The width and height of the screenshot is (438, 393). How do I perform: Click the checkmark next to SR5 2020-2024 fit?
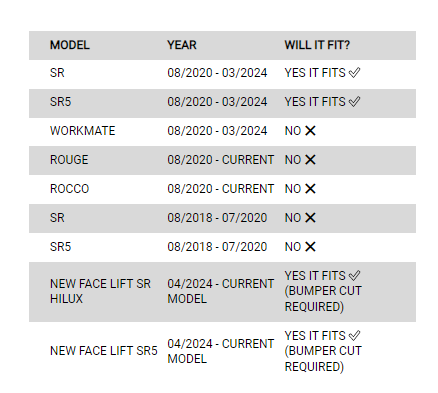pyautogui.click(x=354, y=102)
